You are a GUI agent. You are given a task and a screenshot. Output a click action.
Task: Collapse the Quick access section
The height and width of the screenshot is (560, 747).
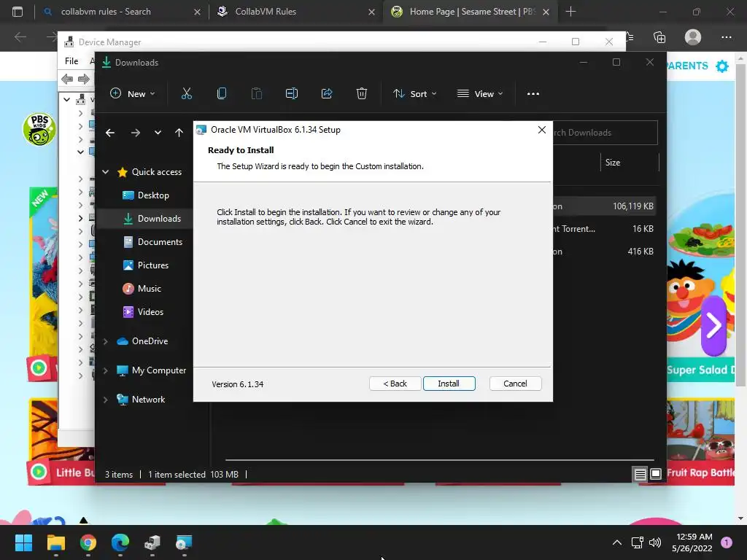105,172
